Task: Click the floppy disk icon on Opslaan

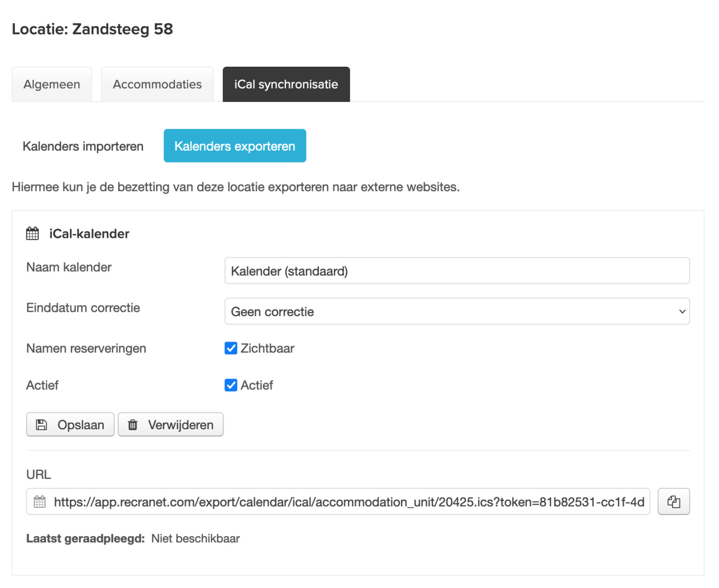Action: pos(41,425)
